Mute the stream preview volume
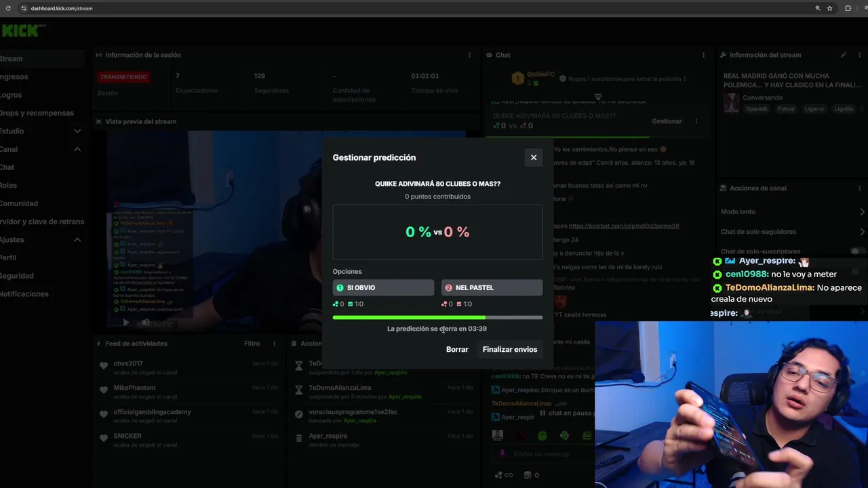This screenshot has height=488, width=868. (x=145, y=323)
